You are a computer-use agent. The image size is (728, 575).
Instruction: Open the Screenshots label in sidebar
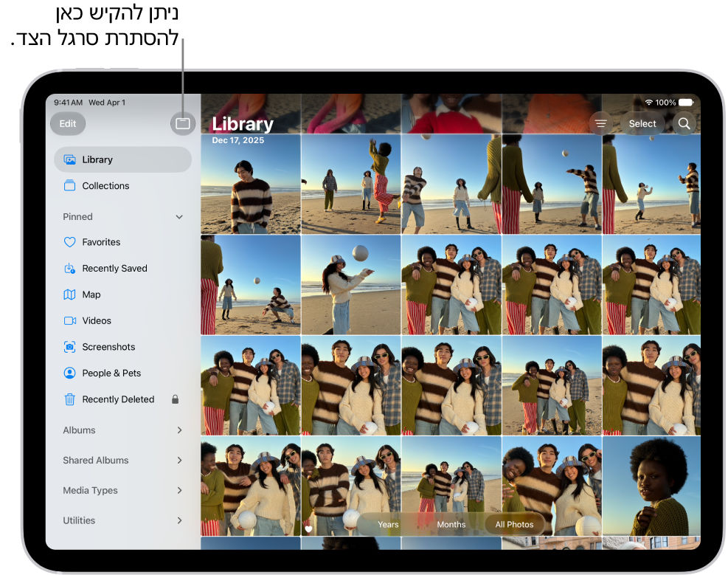tap(108, 347)
